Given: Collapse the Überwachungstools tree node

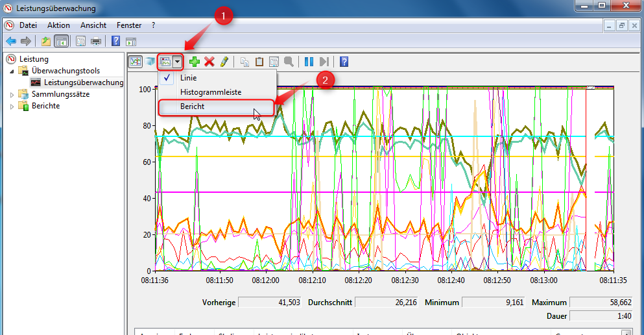Looking at the screenshot, I should pyautogui.click(x=12, y=71).
